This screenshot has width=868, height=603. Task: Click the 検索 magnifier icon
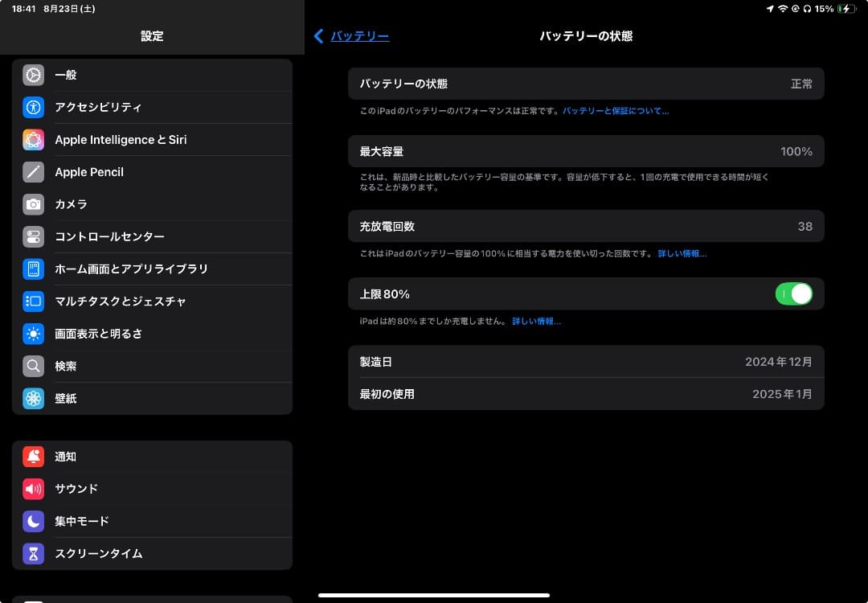pyautogui.click(x=34, y=365)
